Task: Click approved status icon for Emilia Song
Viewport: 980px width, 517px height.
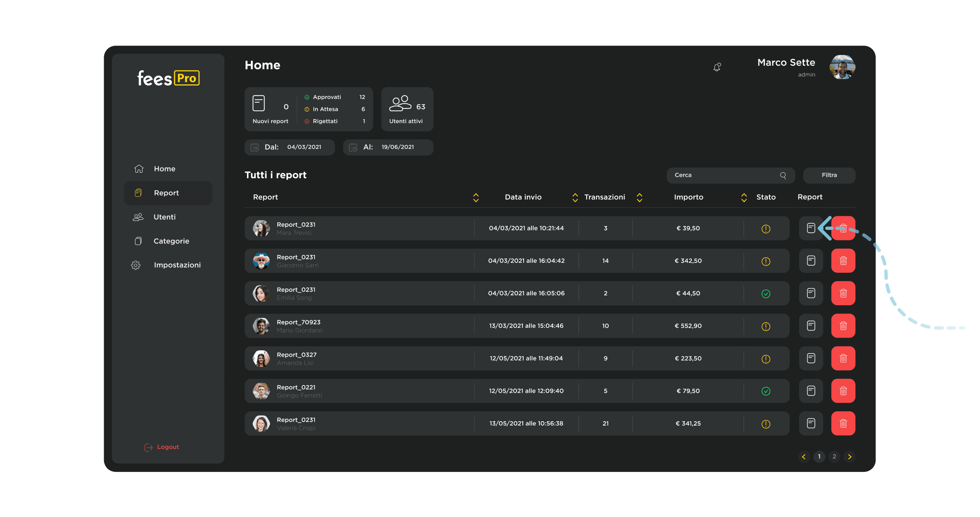Action: tap(766, 294)
